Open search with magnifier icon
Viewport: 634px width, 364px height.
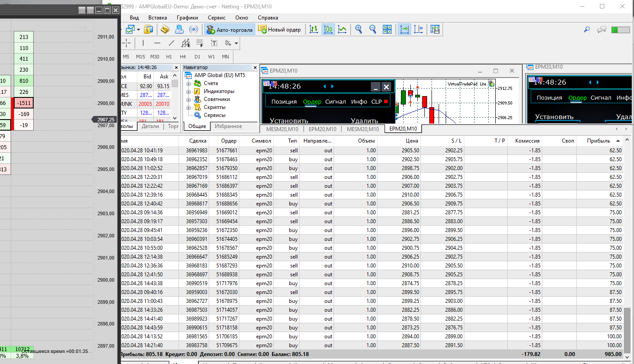point(587,30)
